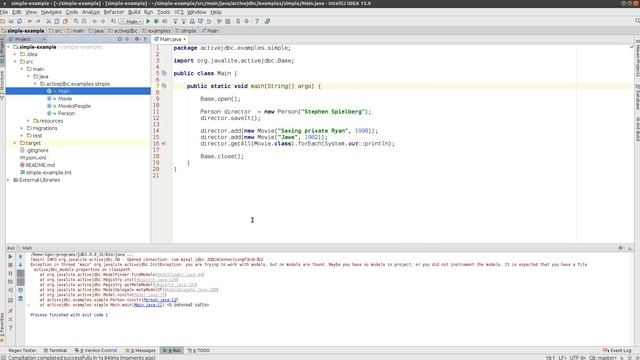Open Person.java:12 stack trace link

(159, 300)
